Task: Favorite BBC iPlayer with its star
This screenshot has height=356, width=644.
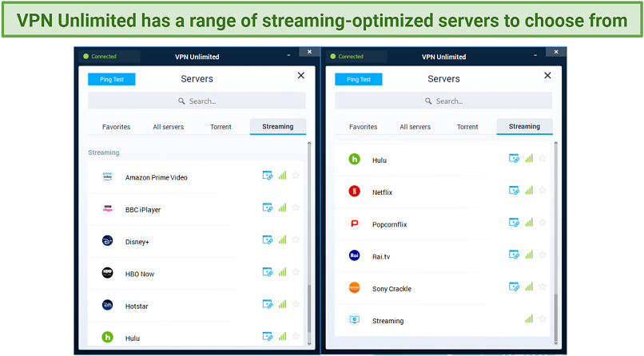Action: point(296,208)
